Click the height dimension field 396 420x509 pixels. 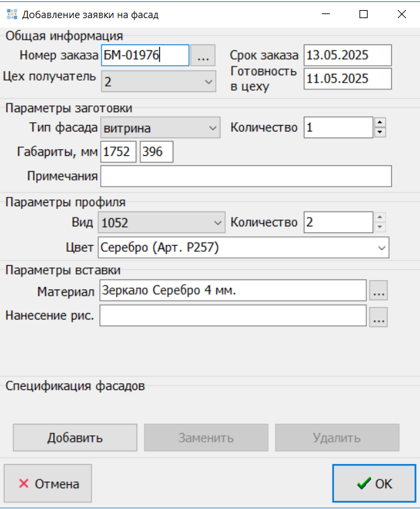tap(156, 152)
